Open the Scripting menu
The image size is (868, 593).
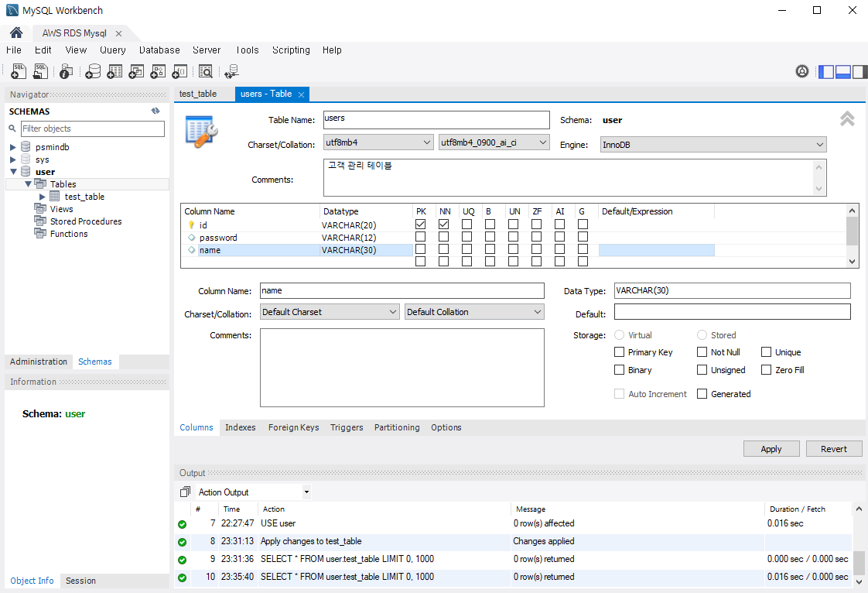(291, 50)
